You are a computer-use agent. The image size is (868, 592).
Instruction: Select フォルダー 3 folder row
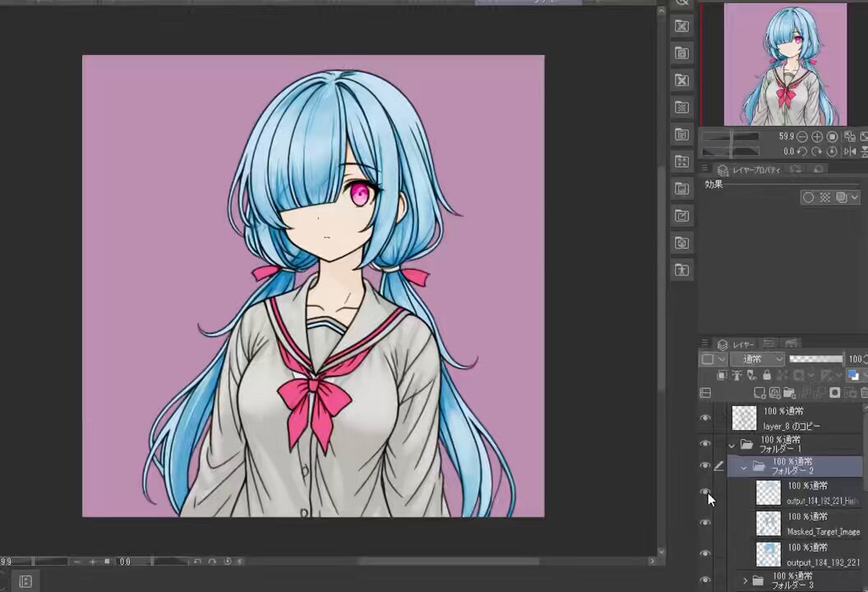point(796,581)
